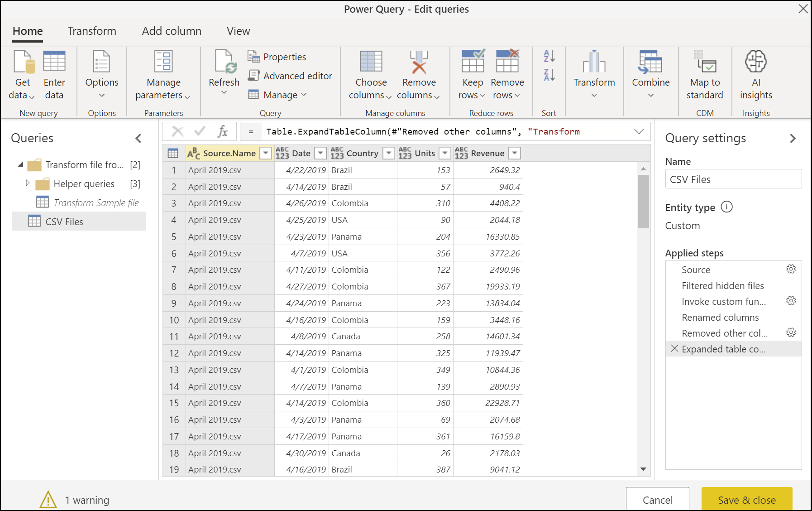
Task: Click the 16330.85 revenue cell
Action: (488, 236)
